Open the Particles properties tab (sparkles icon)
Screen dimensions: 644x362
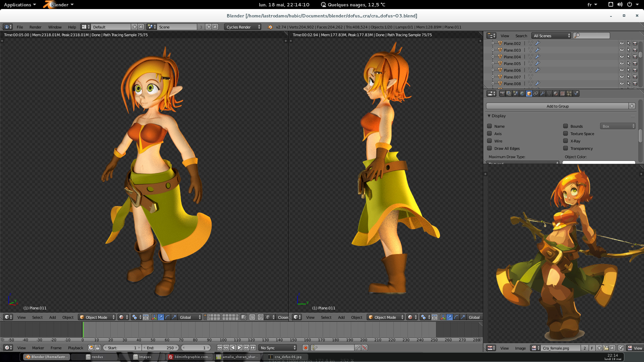[x=569, y=94]
